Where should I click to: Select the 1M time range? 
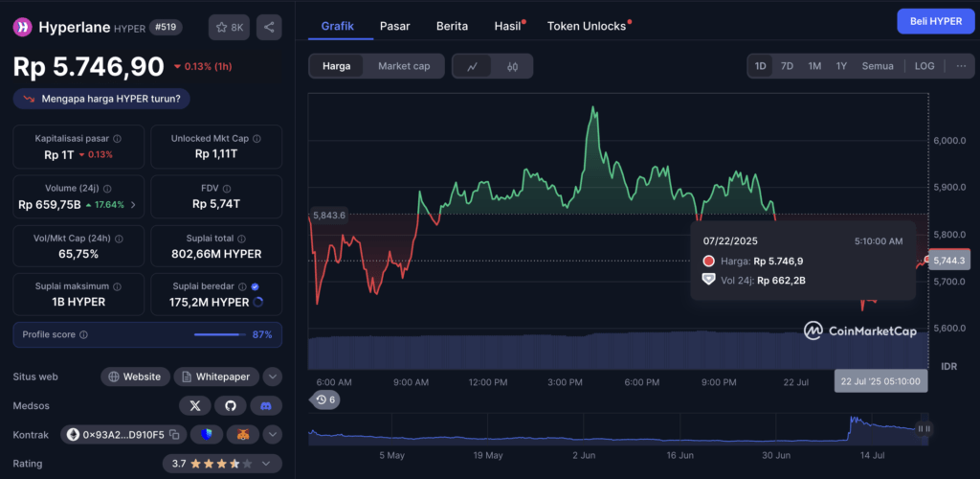pos(814,66)
